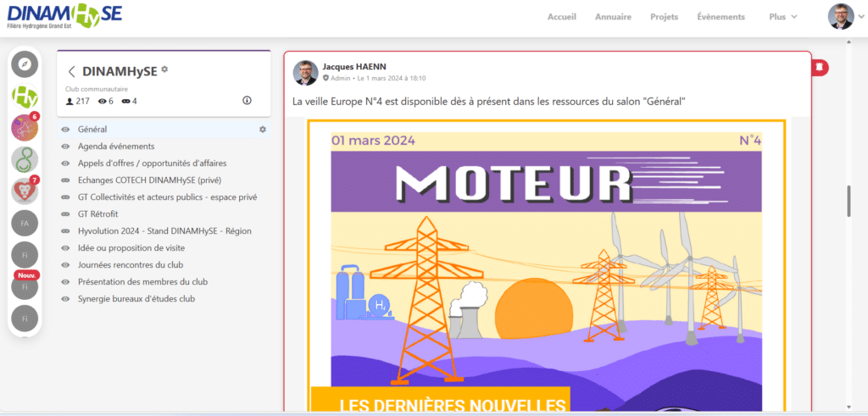Click Jacques HAENN's post avatar photo
This screenshot has height=416, width=868.
point(305,73)
